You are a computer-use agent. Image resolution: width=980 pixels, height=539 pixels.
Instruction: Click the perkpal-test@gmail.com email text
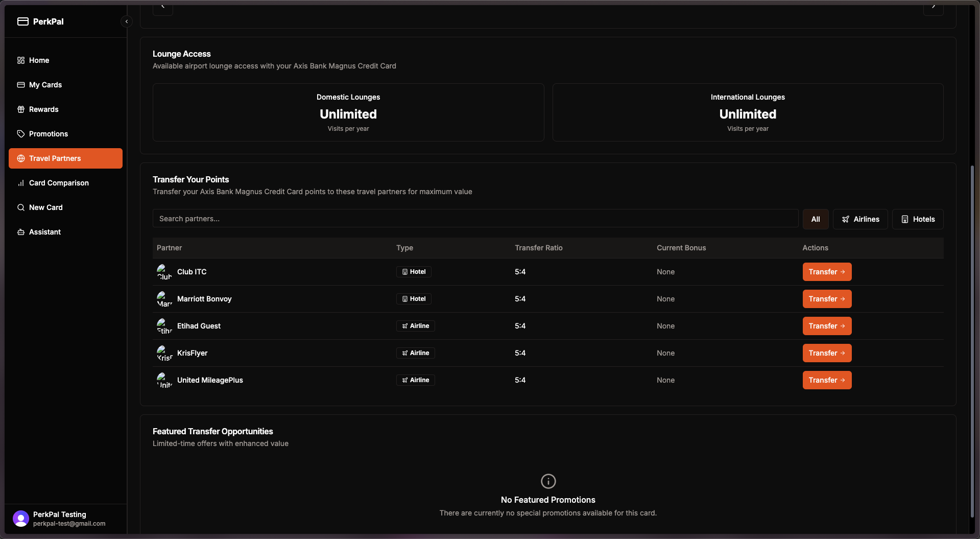69,524
